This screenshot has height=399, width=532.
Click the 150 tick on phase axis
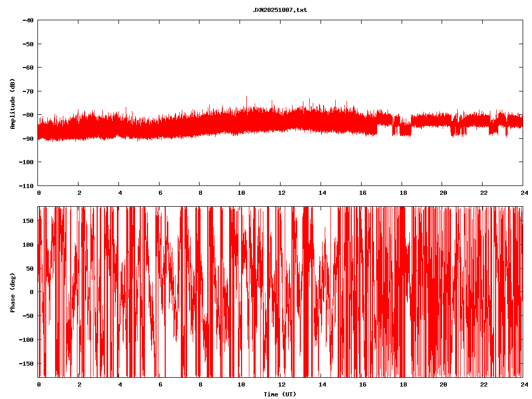(x=28, y=221)
